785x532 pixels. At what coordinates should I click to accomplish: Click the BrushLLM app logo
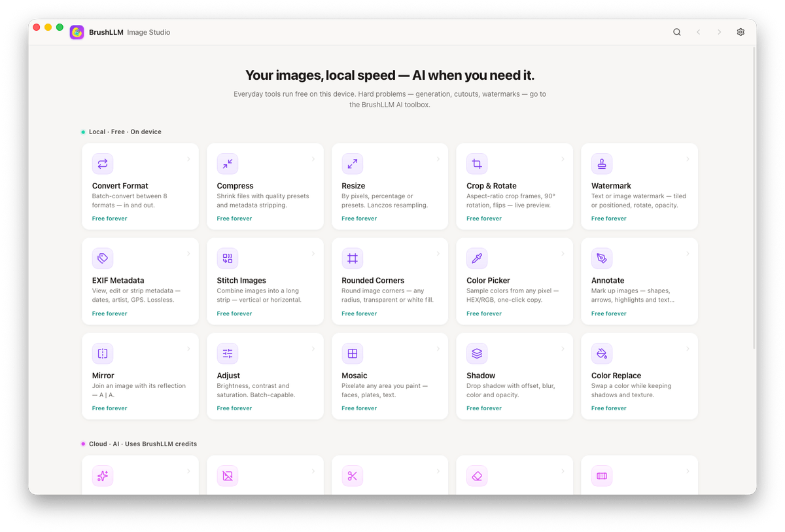tap(77, 32)
